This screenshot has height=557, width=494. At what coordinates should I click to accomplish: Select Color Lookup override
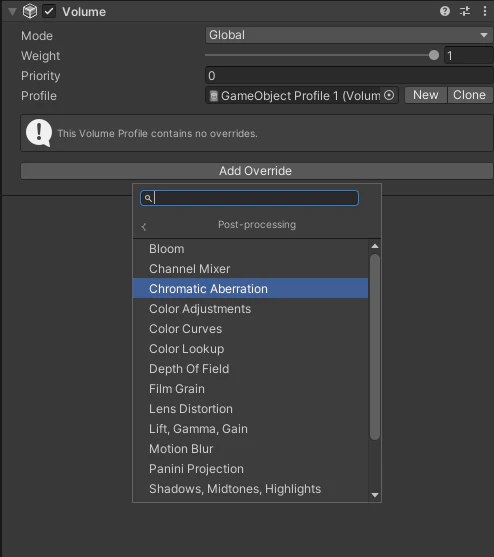[x=250, y=349]
